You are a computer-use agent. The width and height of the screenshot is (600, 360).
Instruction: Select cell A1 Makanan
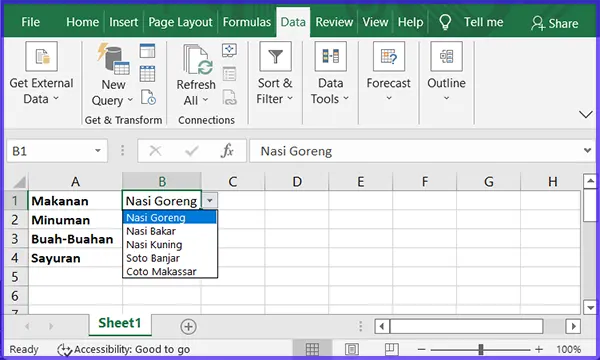(x=75, y=201)
